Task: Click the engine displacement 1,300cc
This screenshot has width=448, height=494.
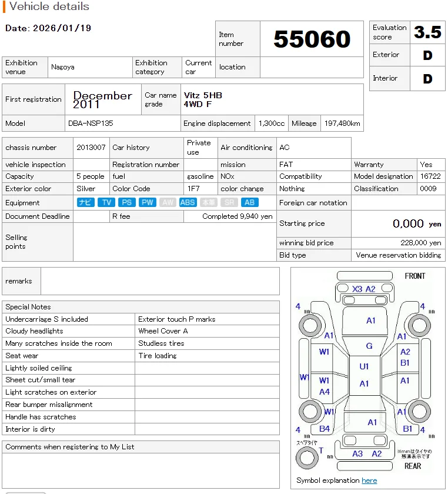Action: pyautogui.click(x=272, y=123)
